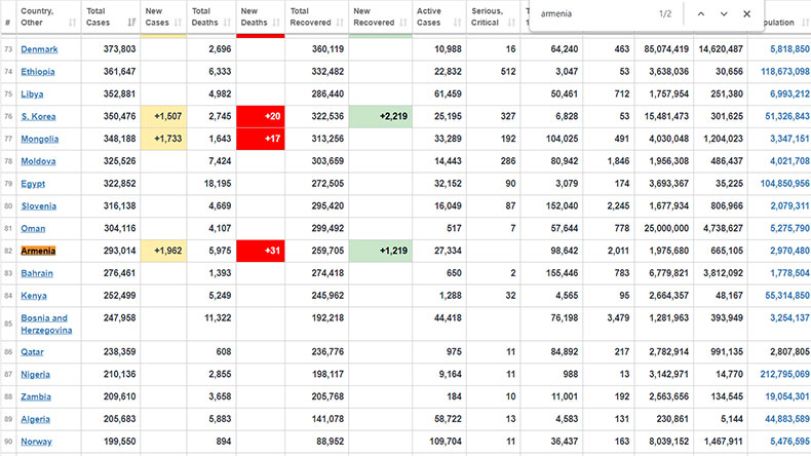Viewport: 811px width, 456px height.
Task: Click the red +31 new deaths cell
Action: [260, 251]
